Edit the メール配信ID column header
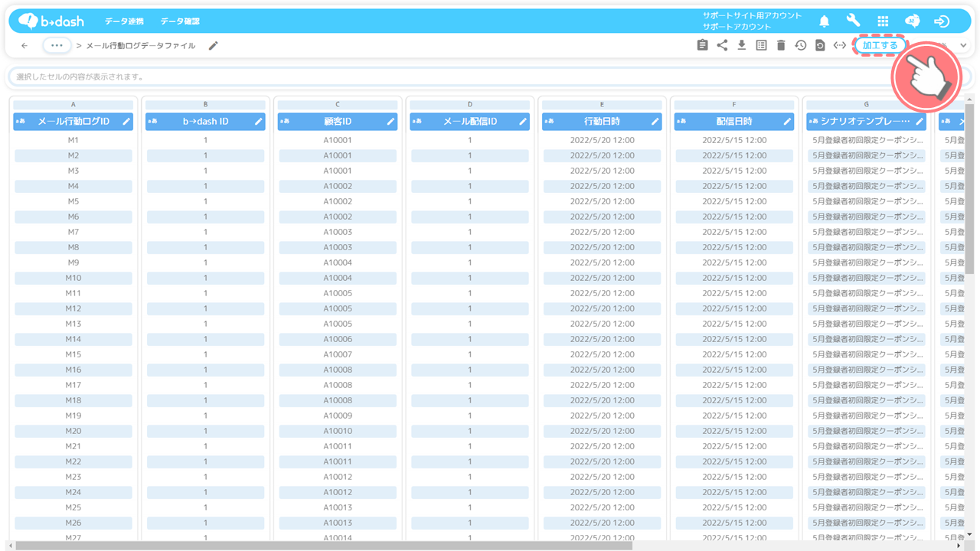The width and height of the screenshot is (980, 551). [523, 122]
